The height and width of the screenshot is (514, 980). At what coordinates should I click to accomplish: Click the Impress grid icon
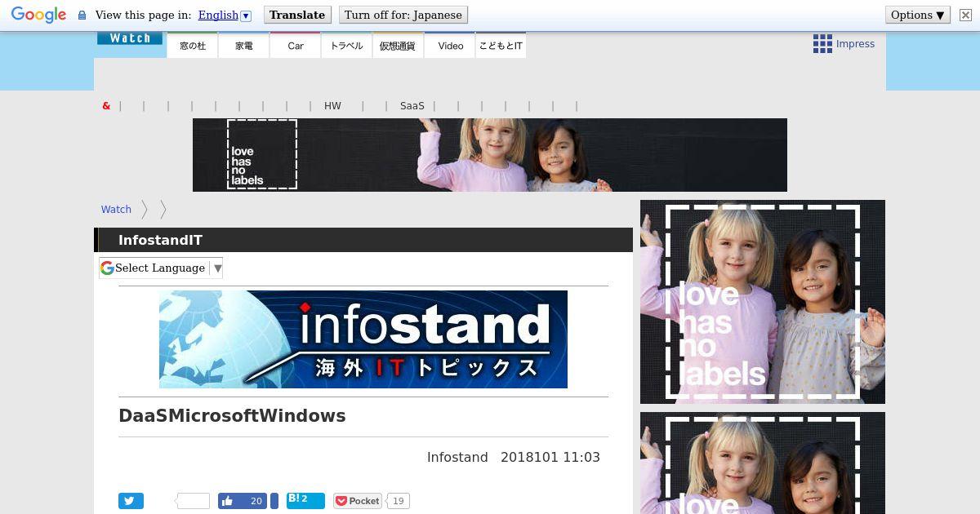[822, 44]
